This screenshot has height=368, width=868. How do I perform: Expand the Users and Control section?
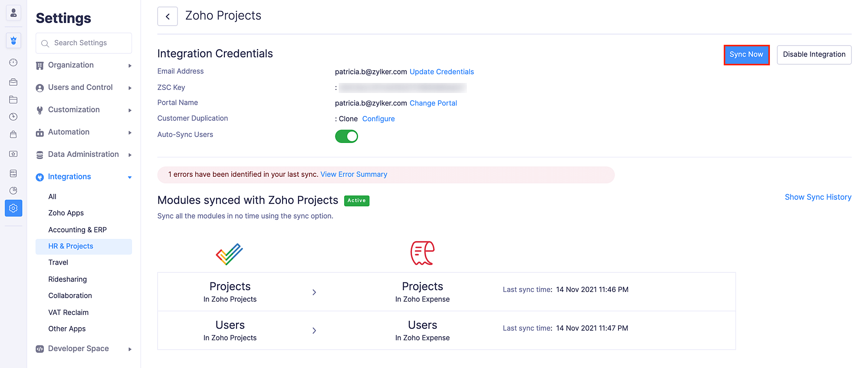pyautogui.click(x=84, y=87)
